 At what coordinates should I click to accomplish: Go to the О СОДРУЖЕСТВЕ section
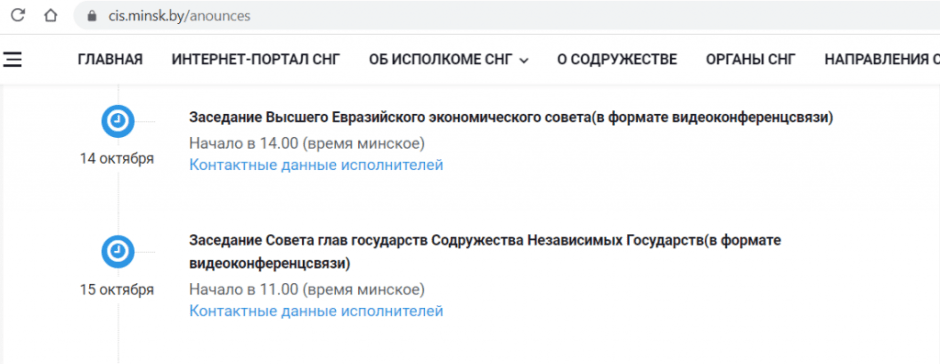click(617, 59)
